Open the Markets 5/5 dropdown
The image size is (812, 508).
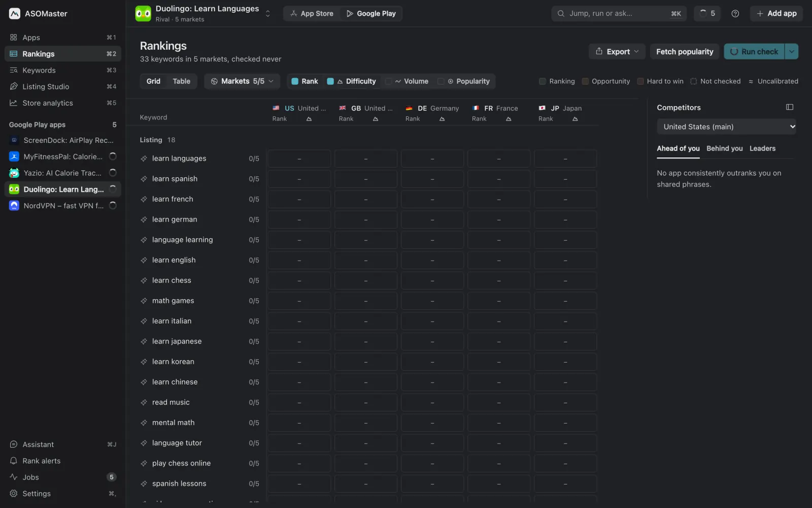coord(243,81)
